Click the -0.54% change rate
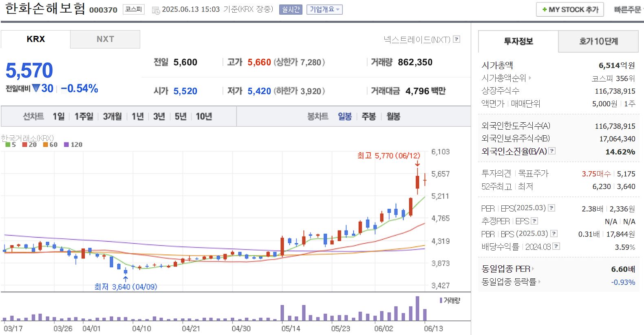This screenshot has height=335, width=644. (79, 88)
